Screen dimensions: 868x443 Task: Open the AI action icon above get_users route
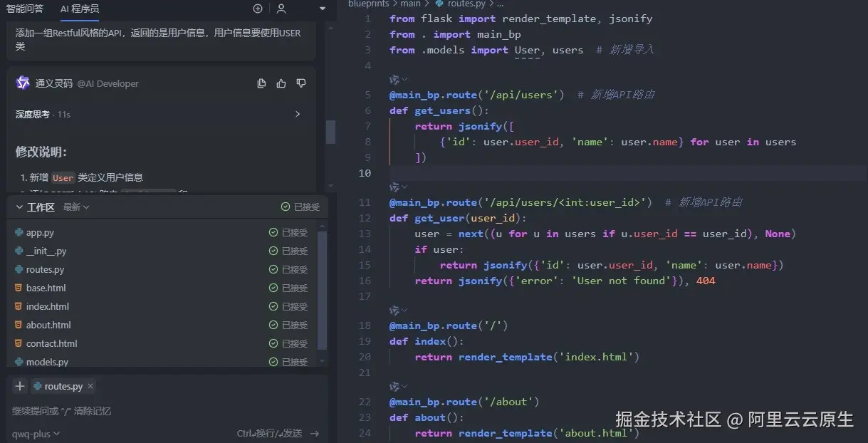pyautogui.click(x=394, y=80)
